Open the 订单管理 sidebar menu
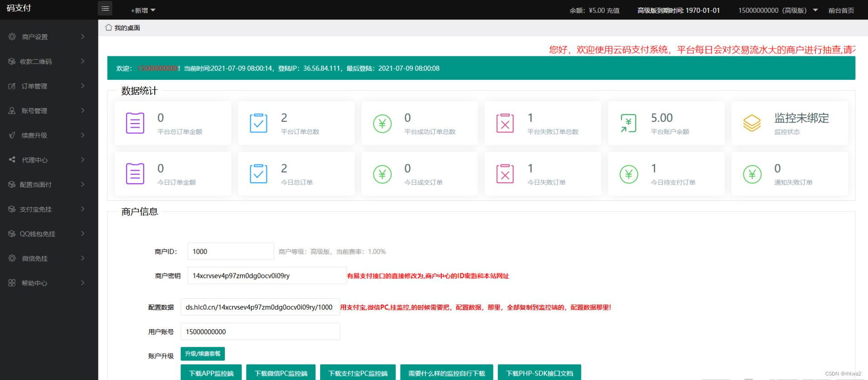Viewport: 868px width, 380px height. pos(49,86)
